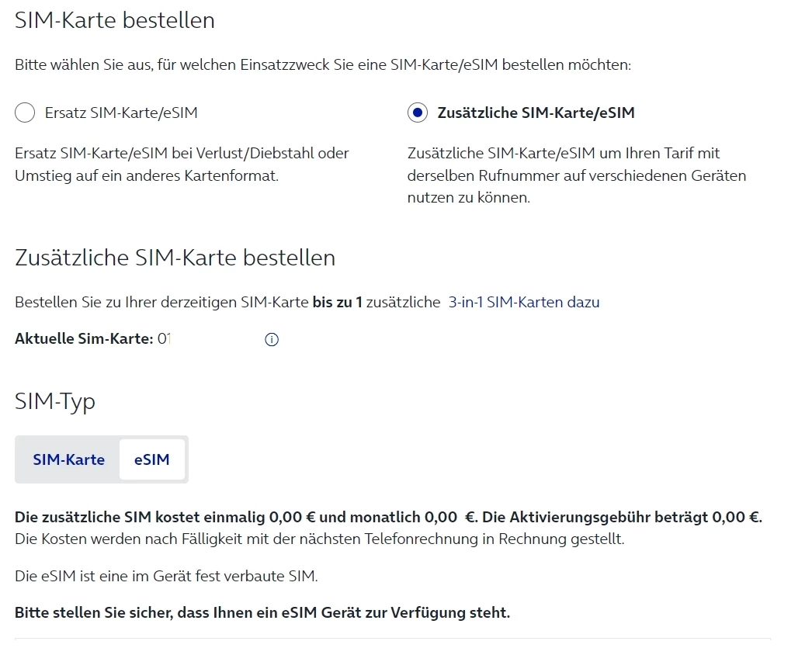Open the 3-in-1 SIM-Karten dazu link
Screen dimensions: 812x662
pyautogui.click(x=524, y=303)
